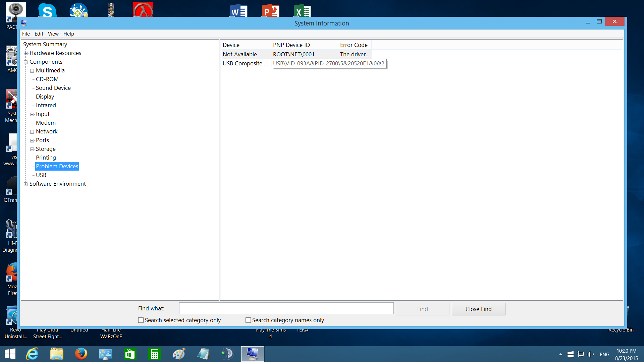Click the Close Find button

tap(478, 309)
